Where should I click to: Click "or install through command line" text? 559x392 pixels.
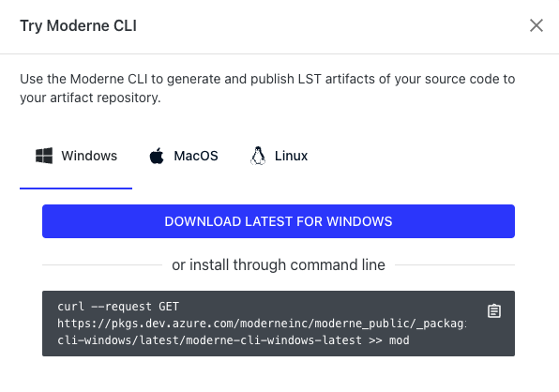pyautogui.click(x=279, y=264)
